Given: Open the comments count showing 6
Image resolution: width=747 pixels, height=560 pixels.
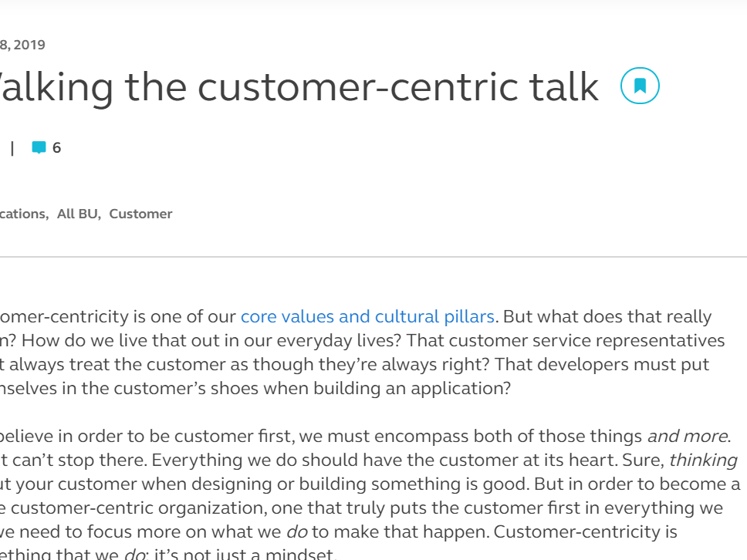Looking at the screenshot, I should [56, 147].
